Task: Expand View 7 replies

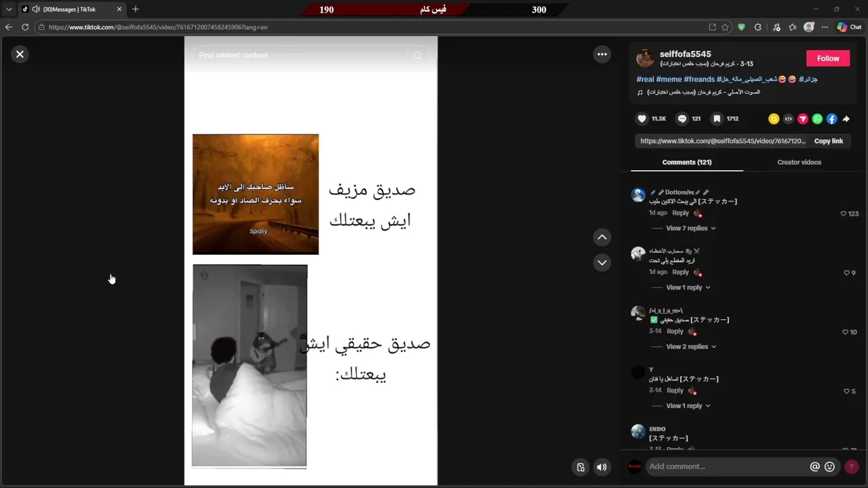Action: click(x=690, y=228)
